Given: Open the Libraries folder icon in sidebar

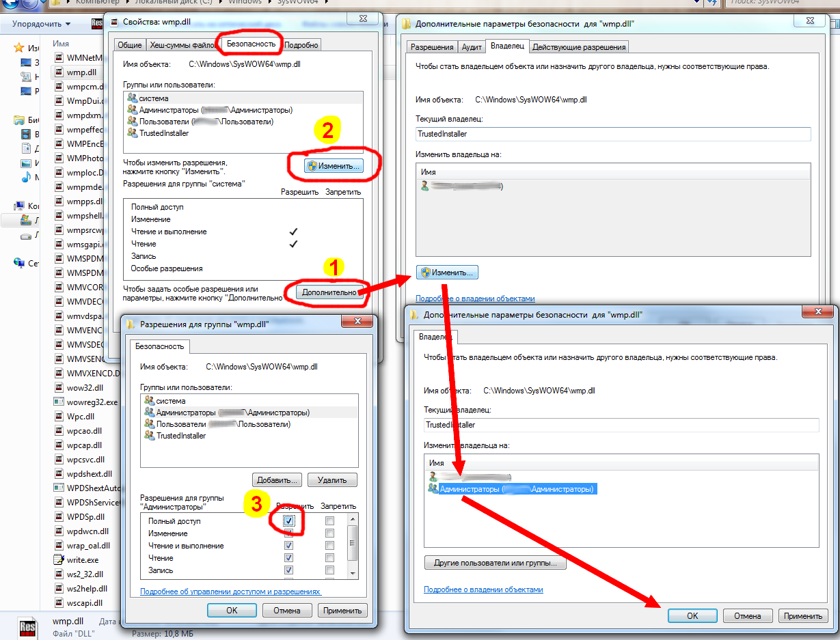Looking at the screenshot, I should (x=19, y=120).
